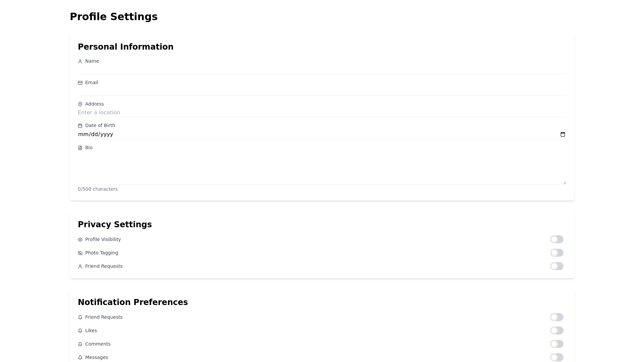The width and height of the screenshot is (644, 362).
Task: Turn on the Photo Tagging switch
Action: (556, 253)
